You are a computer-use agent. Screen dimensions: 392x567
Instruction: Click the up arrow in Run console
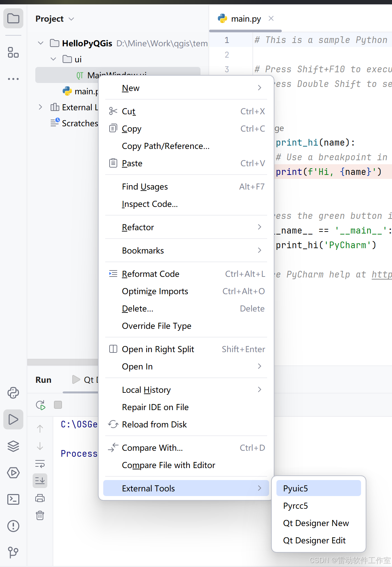(40, 429)
